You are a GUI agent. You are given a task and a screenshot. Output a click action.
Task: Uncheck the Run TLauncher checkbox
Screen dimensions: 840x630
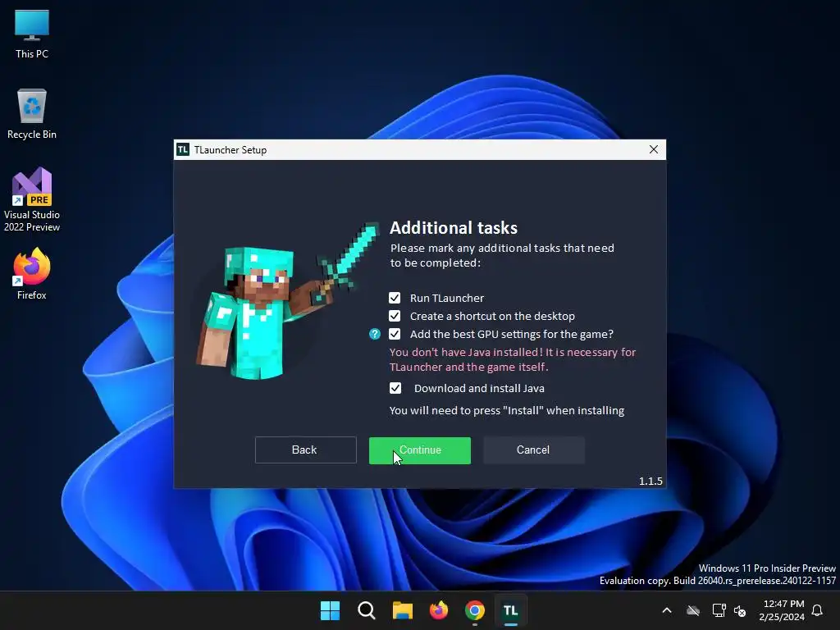tap(395, 298)
